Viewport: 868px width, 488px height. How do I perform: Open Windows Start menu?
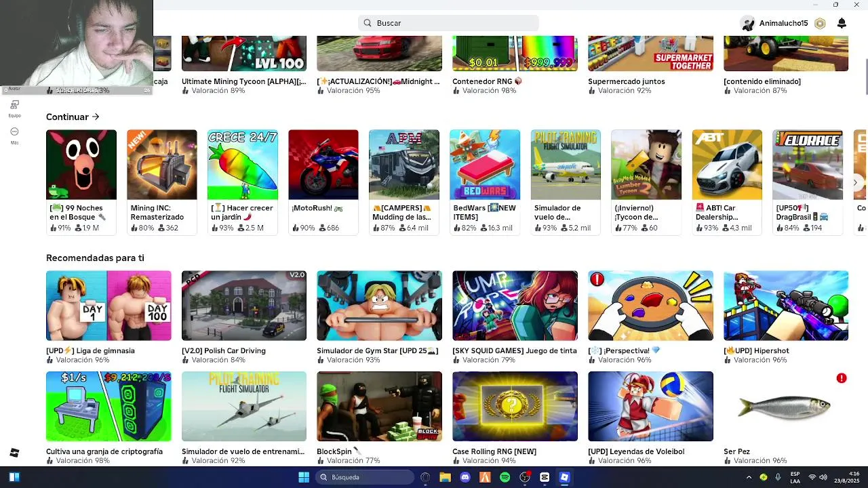304,477
